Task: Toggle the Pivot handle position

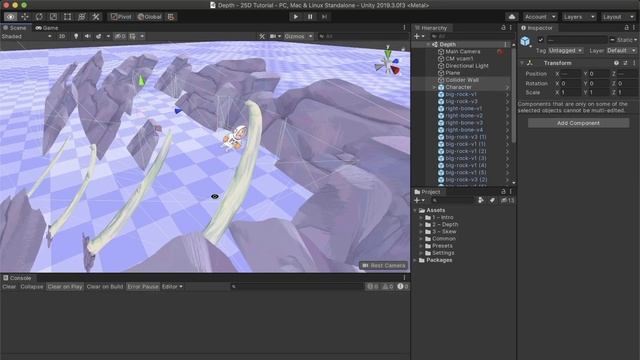Action: pyautogui.click(x=121, y=17)
